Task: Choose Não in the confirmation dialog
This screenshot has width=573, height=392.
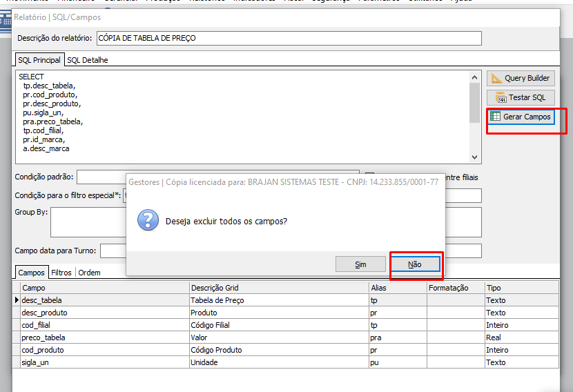Action: (x=415, y=264)
